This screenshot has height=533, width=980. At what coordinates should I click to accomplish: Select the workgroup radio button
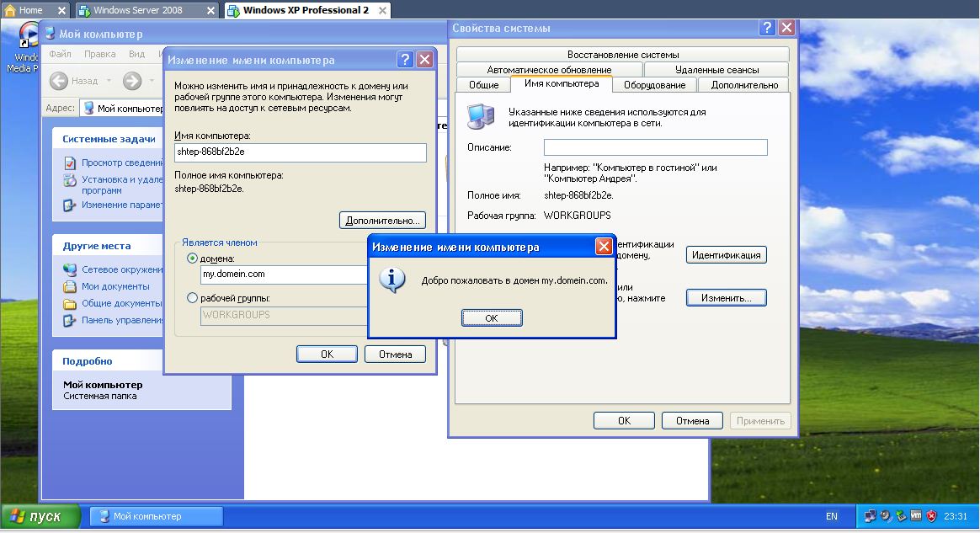click(193, 298)
